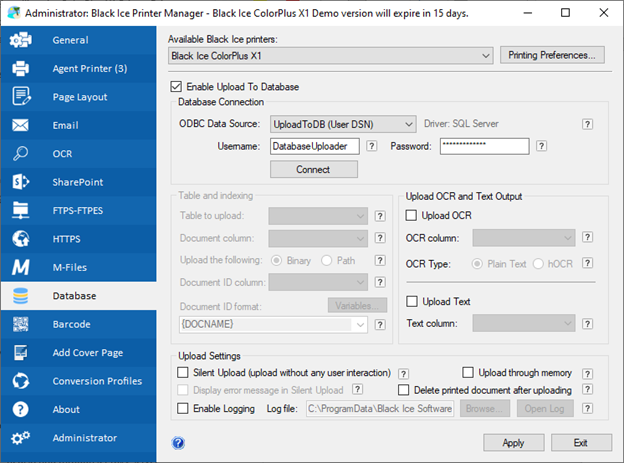
Task: Click the HTTPS globe icon
Action: coord(20,239)
